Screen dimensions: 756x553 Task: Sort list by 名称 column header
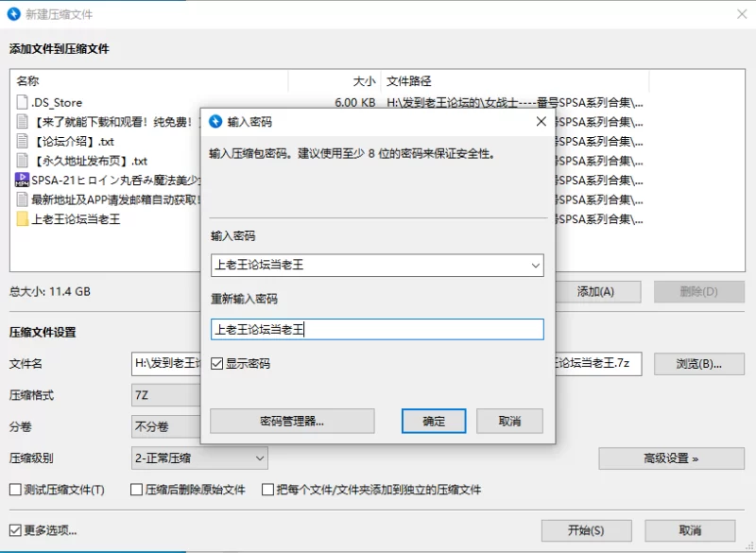[149, 81]
